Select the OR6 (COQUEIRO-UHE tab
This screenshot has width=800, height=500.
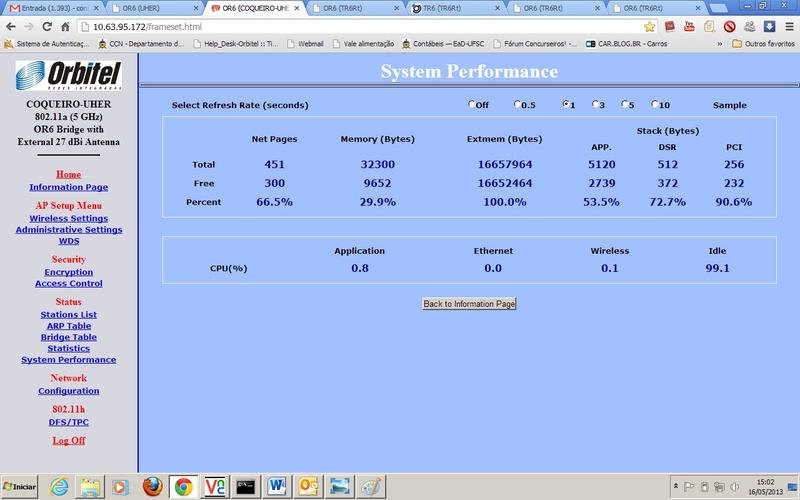click(255, 8)
